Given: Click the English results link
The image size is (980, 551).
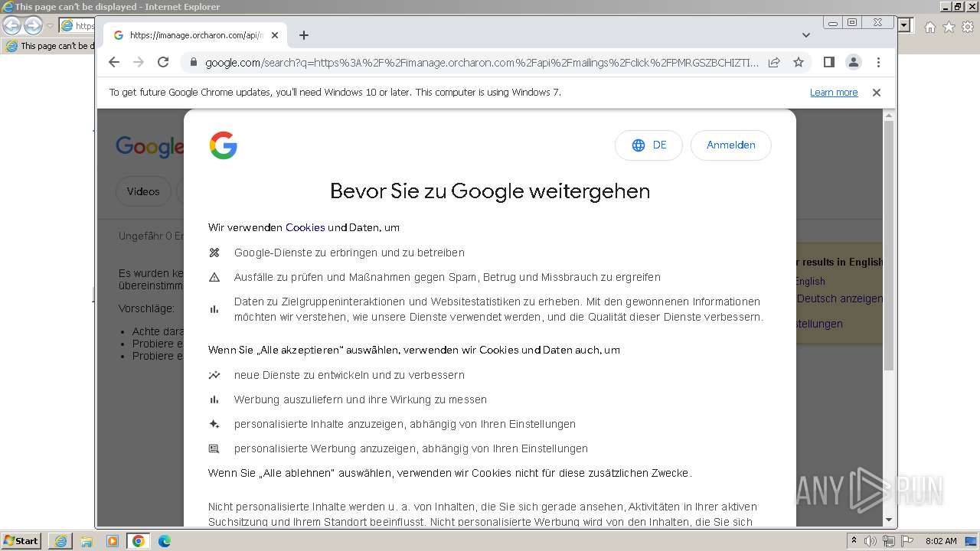Looking at the screenshot, I should (810, 281).
